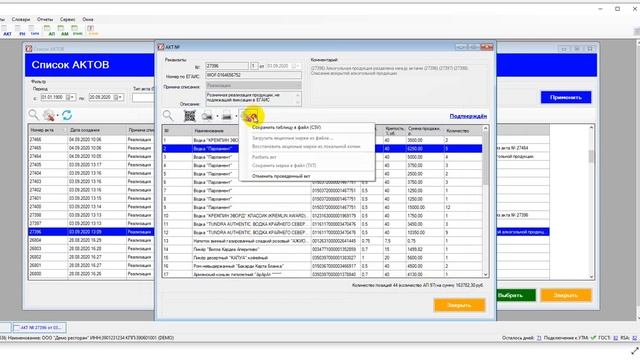This screenshot has width=640, height=360.
Task: Click the act number field showing 27396
Action: pos(227,66)
